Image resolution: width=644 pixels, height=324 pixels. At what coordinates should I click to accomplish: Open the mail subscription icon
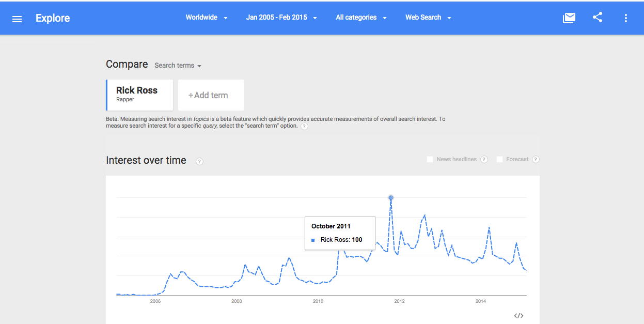(x=569, y=18)
